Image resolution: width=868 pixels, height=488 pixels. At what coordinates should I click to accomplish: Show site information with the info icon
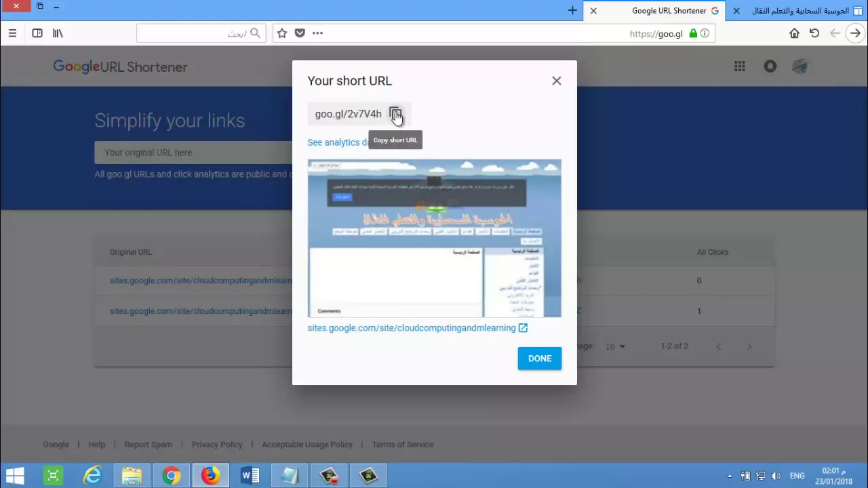(705, 33)
